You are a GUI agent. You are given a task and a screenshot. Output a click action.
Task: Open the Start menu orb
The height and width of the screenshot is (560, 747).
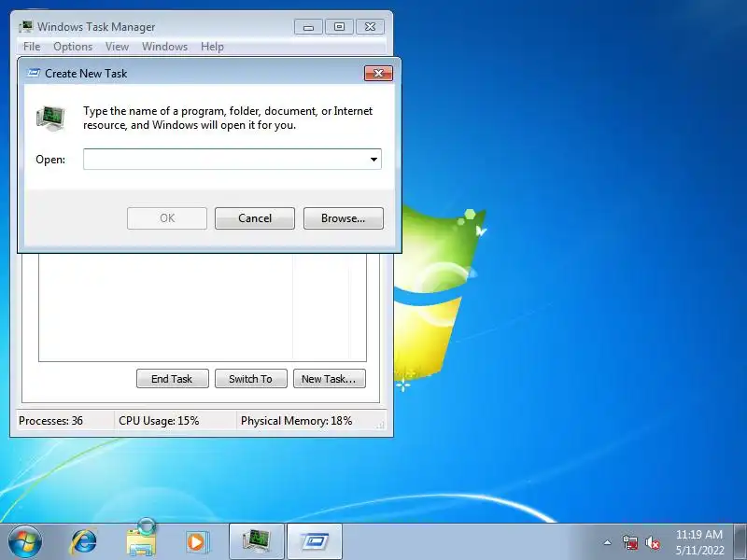[x=25, y=541]
